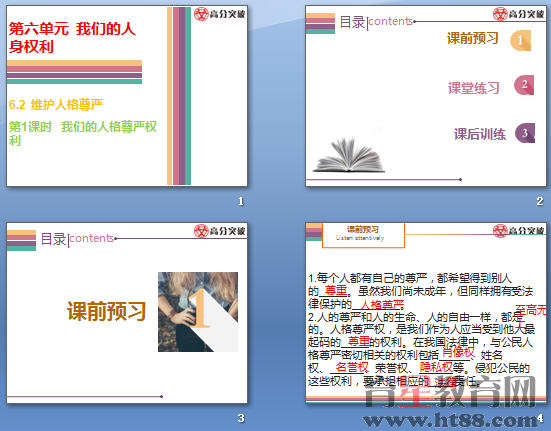This screenshot has height=431, width=551.
Task: Select slide 4 with fill-in-the-blank text
Action: 426,313
